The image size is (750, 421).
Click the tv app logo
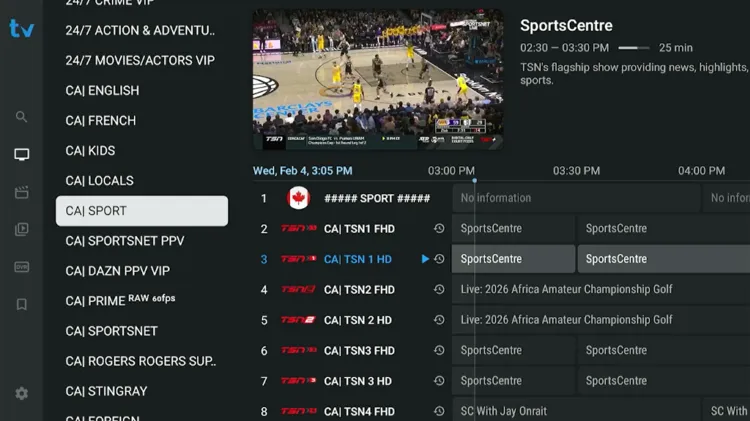pyautogui.click(x=22, y=29)
